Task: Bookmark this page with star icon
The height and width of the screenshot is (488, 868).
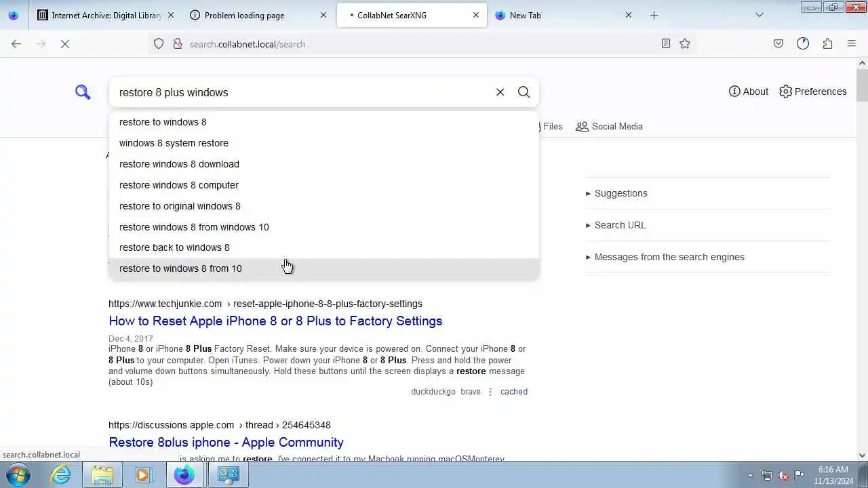Action: (685, 43)
